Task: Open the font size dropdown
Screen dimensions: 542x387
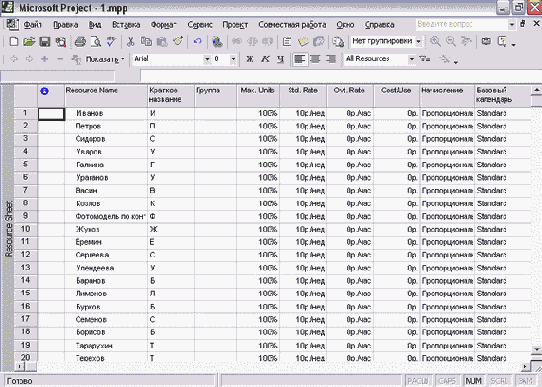Action: [233, 59]
